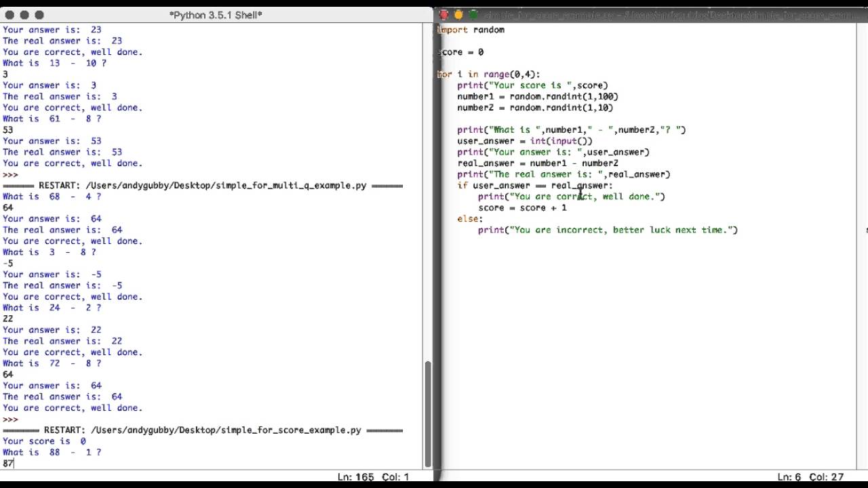Click the print("Your score is ",score) line
Viewport: 868px width, 488px height.
(532, 85)
